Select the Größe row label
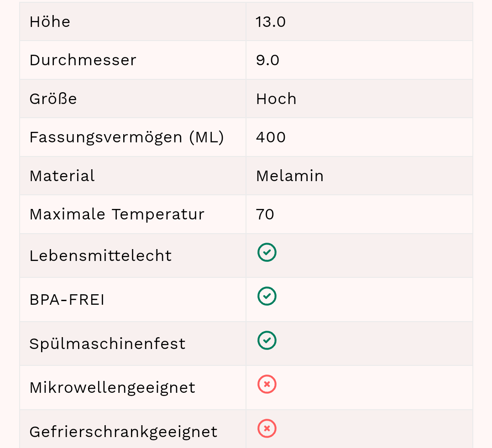 click(53, 99)
